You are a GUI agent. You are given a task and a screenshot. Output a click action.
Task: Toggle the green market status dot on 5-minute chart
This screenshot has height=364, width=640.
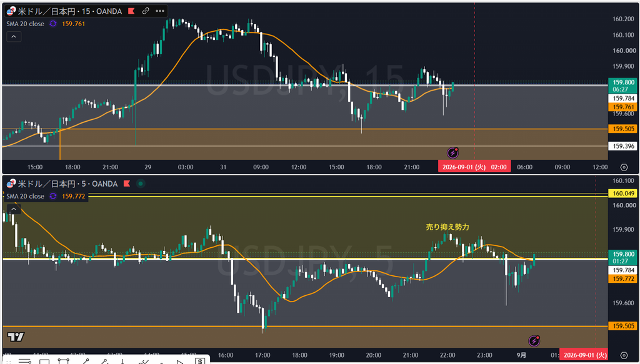coord(141,184)
